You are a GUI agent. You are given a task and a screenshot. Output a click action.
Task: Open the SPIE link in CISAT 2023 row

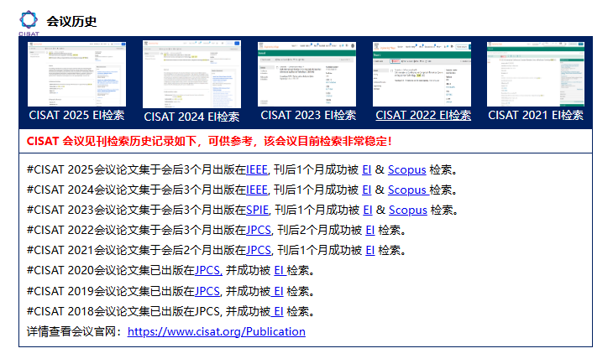click(257, 211)
